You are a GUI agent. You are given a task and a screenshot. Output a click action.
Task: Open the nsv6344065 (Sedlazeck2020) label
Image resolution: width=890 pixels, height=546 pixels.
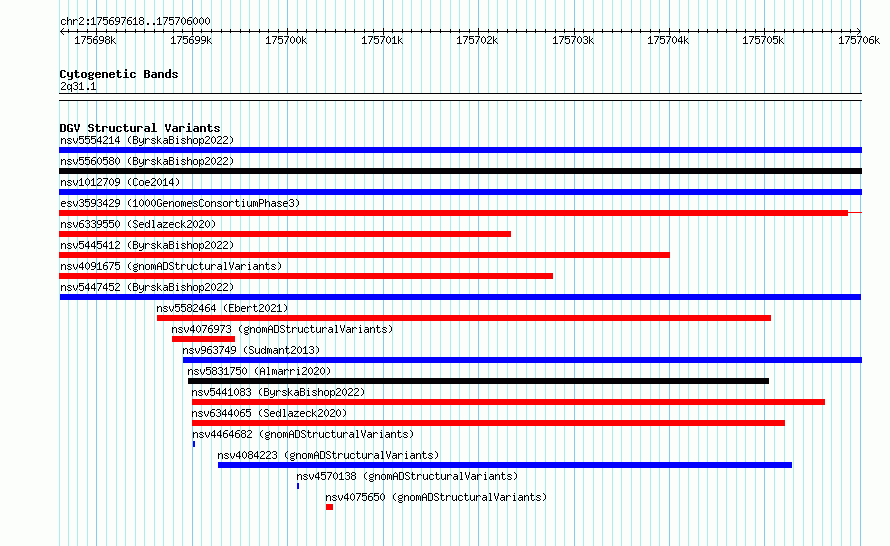[x=269, y=413]
